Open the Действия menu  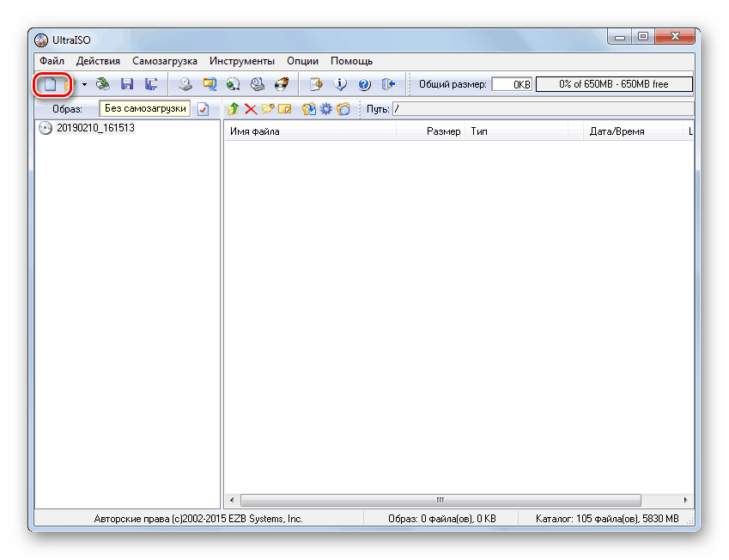coord(98,61)
